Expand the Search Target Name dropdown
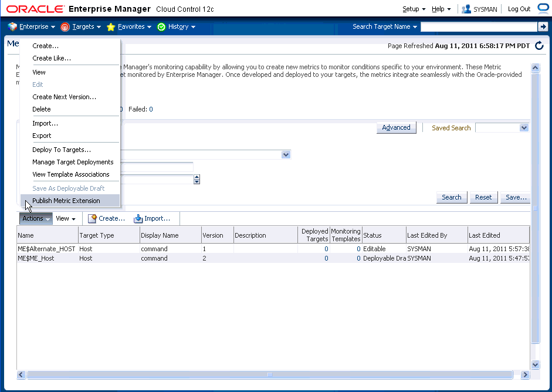Screen dimensions: 552x392 coord(385,27)
